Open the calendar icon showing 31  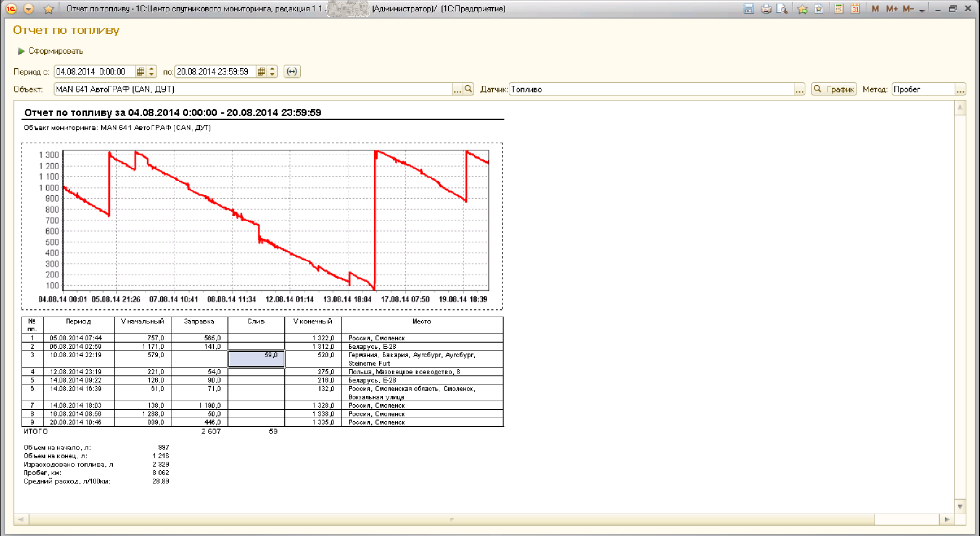coord(855,8)
